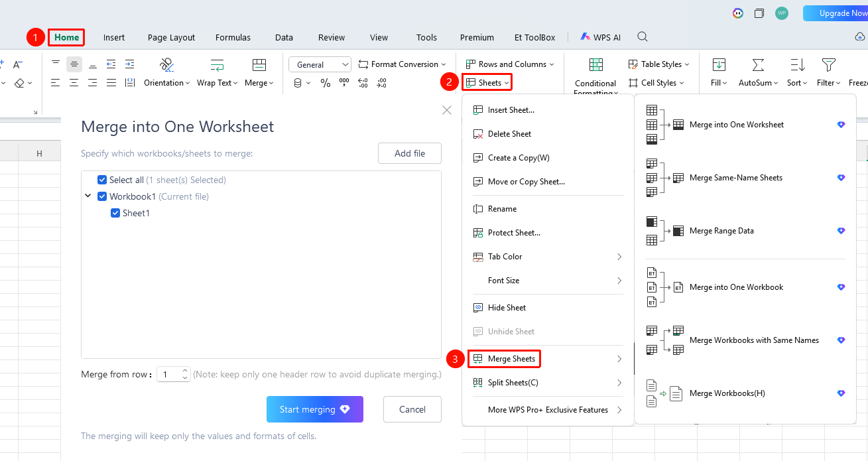Click the Wrap Text icon

pos(217,65)
